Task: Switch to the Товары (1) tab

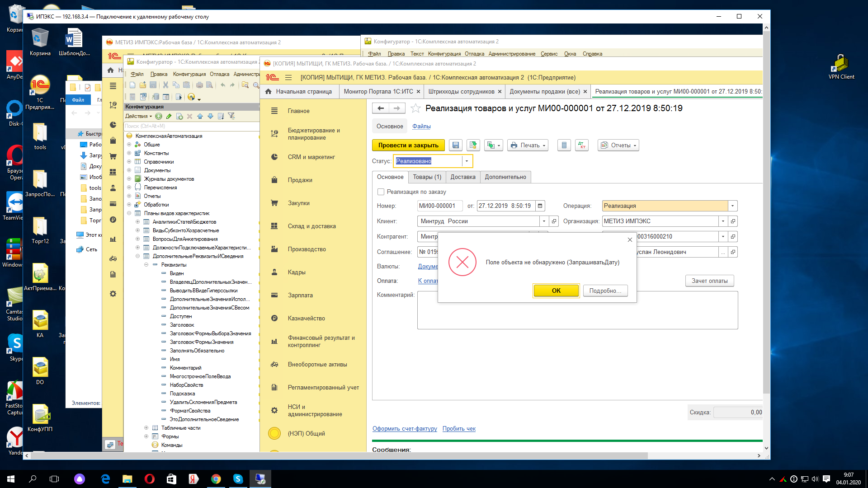Action: pos(427,177)
